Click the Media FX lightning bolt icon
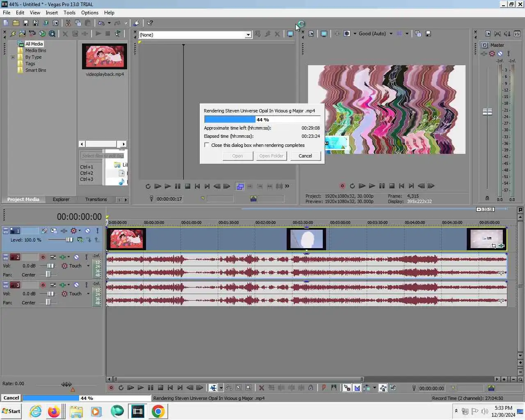525x420 pixels. pyautogui.click(x=12, y=34)
